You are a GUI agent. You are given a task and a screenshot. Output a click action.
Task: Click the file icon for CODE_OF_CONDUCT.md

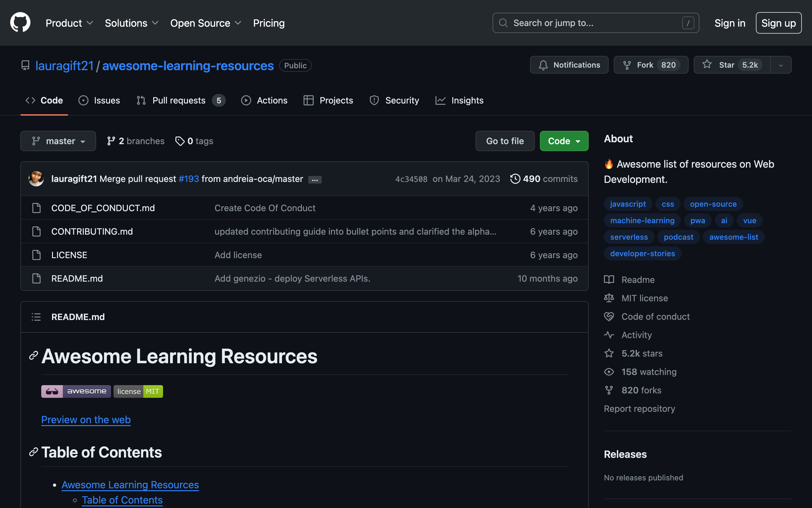36,208
